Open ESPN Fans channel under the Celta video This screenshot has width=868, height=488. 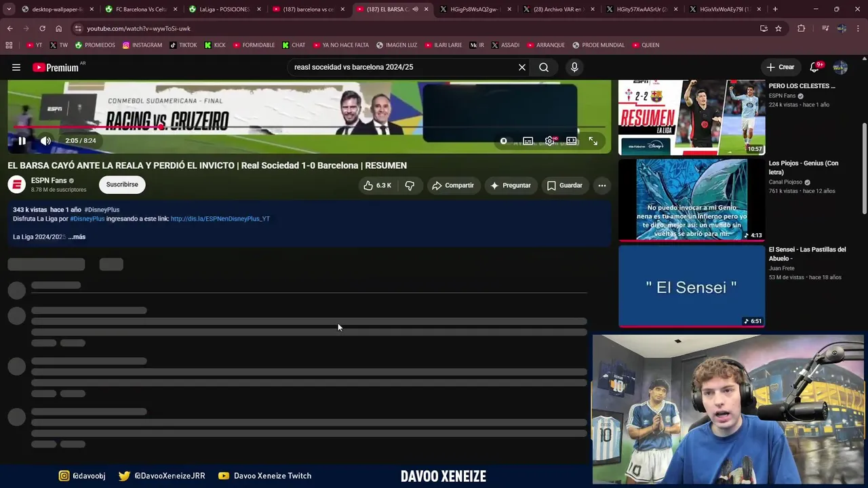pyautogui.click(x=785, y=96)
